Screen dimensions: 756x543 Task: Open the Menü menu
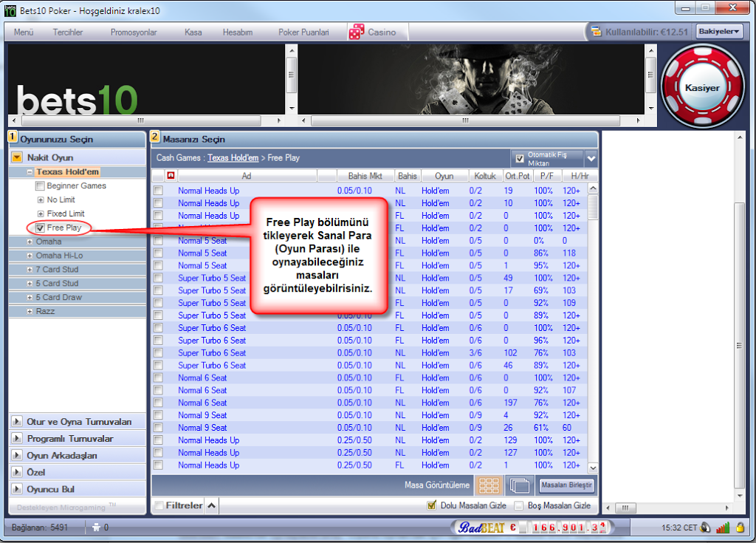point(24,33)
